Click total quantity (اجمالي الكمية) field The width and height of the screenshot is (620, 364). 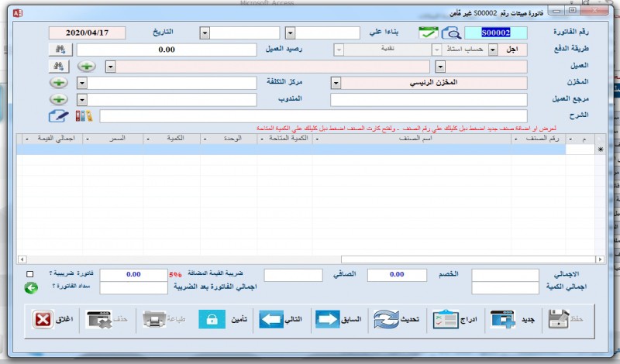tap(505, 288)
